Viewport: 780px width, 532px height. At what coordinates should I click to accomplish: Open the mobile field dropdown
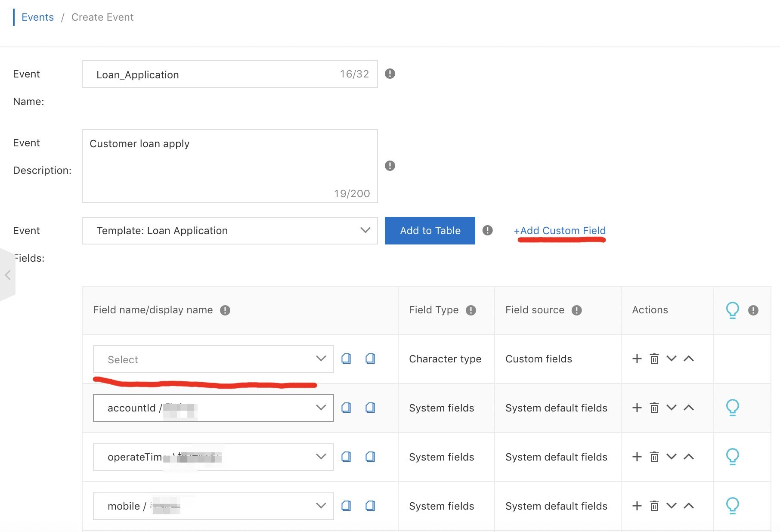[213, 506]
